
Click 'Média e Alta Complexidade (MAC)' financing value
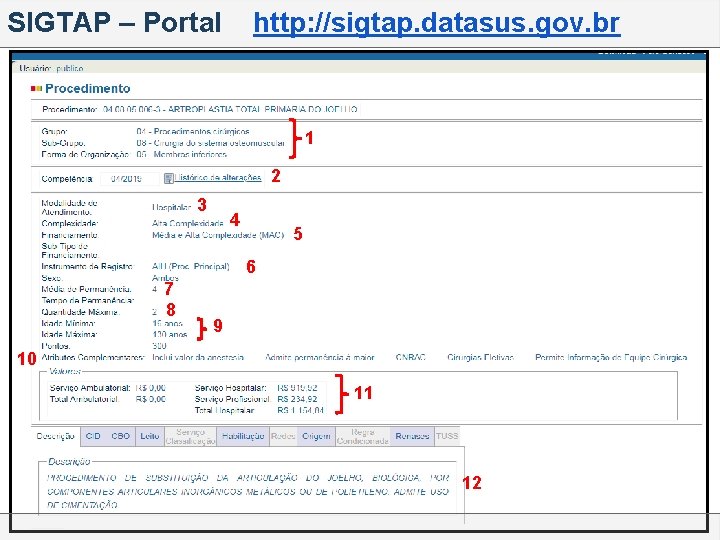[x=218, y=235]
